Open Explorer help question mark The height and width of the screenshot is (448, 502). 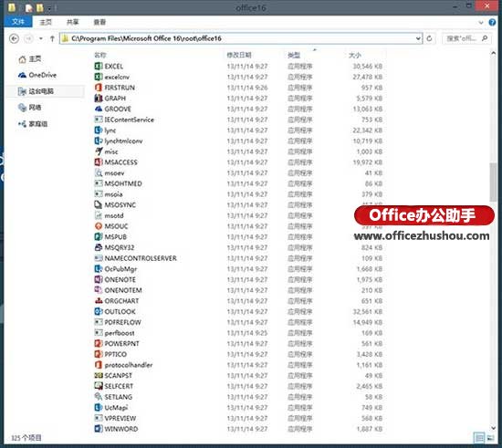pos(492,23)
